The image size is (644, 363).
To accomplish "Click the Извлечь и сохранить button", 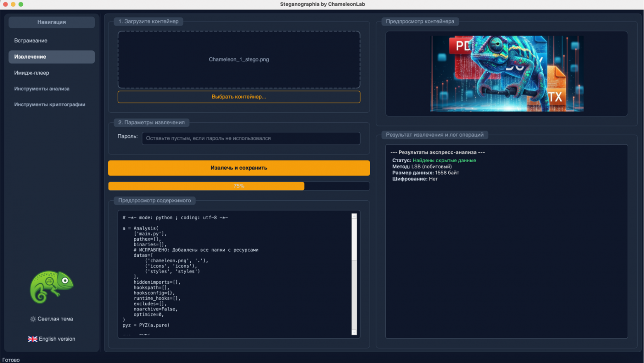I will [239, 168].
